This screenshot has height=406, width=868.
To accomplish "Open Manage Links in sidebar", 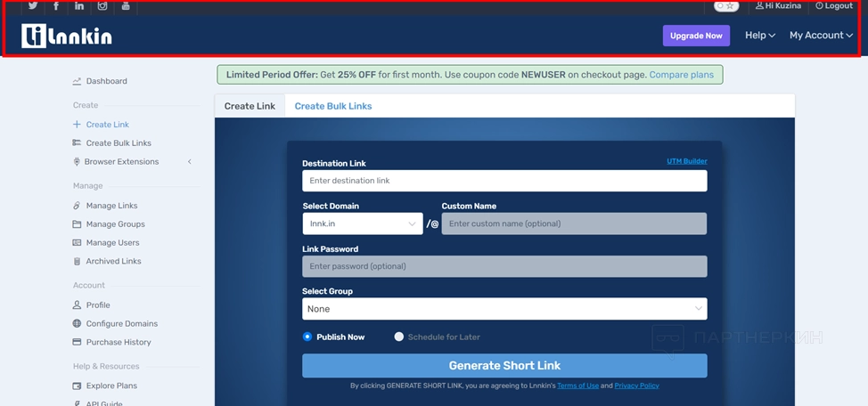I will (111, 206).
